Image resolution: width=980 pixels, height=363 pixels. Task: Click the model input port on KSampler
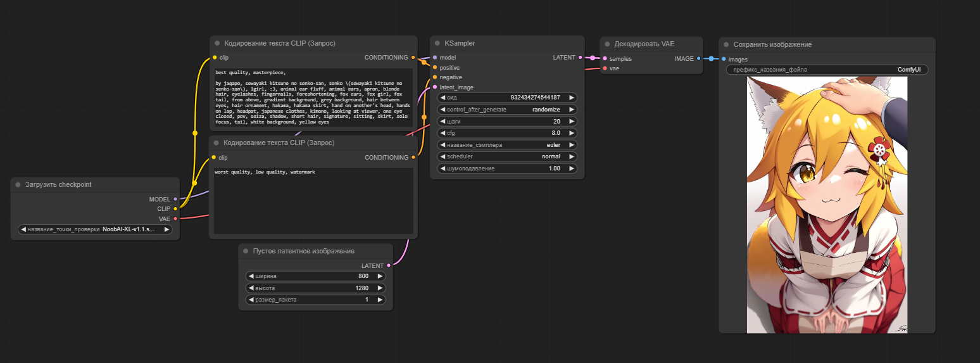(435, 58)
